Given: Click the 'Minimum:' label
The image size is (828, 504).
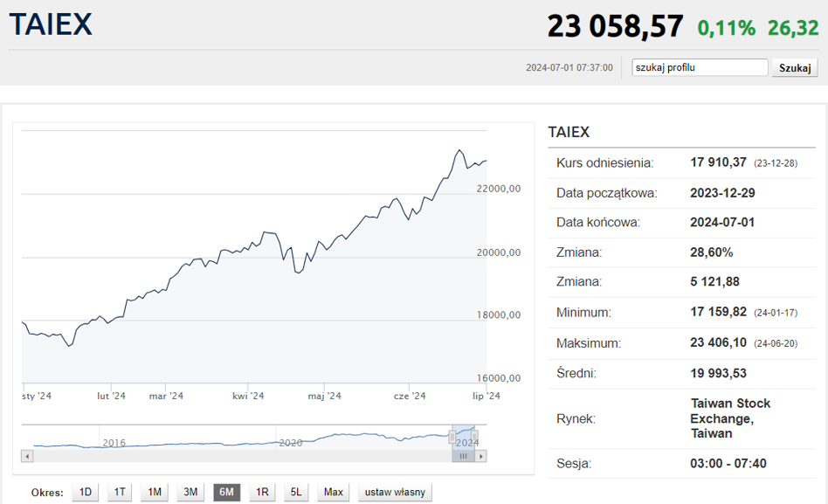Looking at the screenshot, I should pos(583,313).
